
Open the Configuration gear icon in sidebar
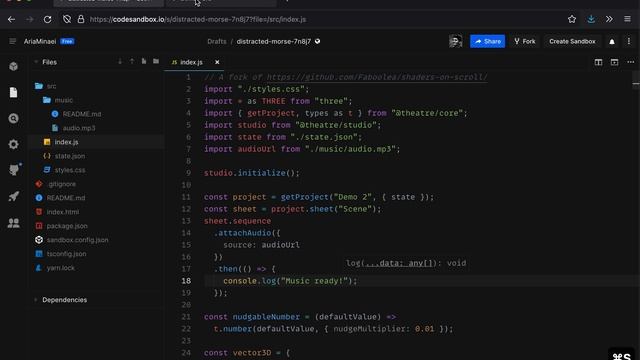click(13, 144)
